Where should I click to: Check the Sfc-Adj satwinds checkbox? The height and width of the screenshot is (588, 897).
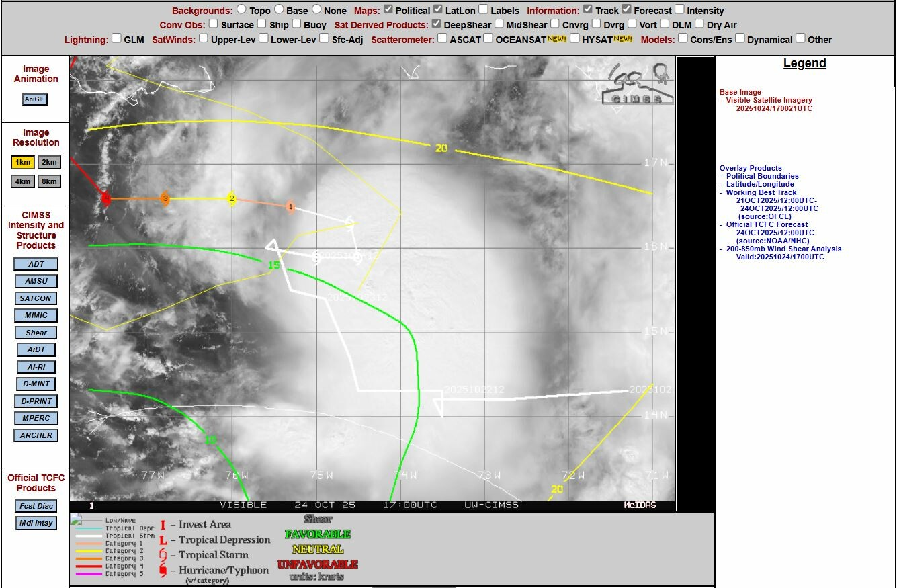[x=325, y=38]
